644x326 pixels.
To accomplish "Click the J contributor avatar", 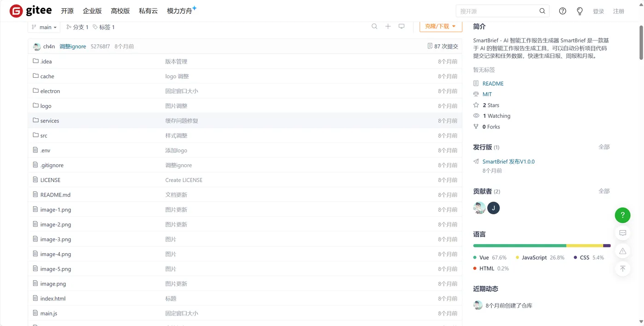I will click(494, 208).
